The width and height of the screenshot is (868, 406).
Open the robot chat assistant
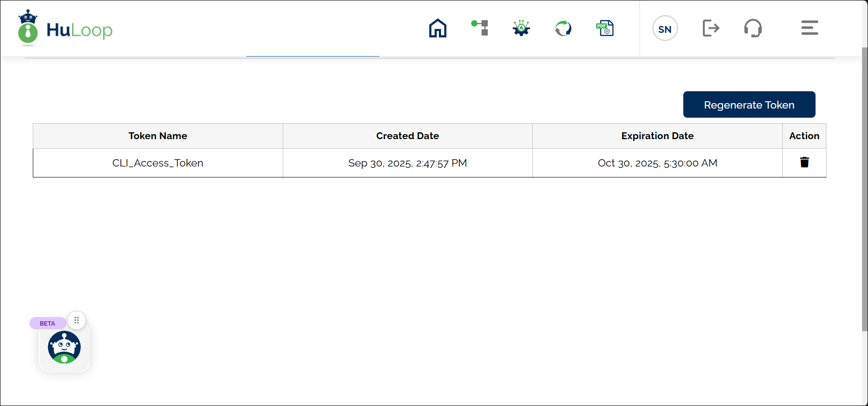[x=64, y=347]
